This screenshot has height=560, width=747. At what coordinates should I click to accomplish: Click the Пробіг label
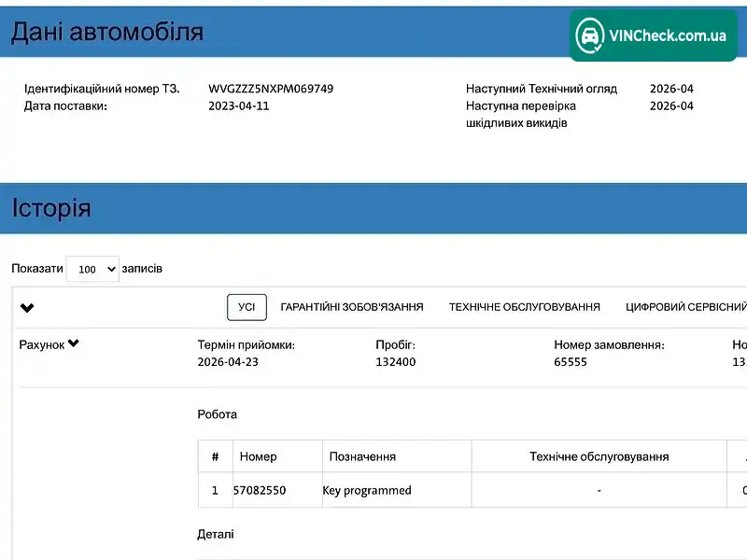395,344
